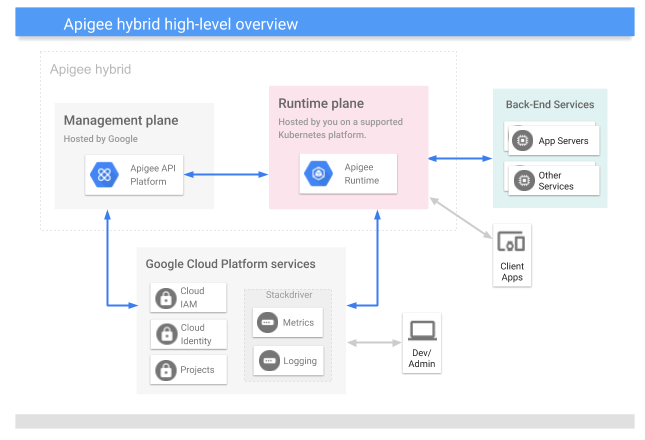Click the Apigee Runtime hexagon icon
This screenshot has height=440, width=645.
(x=319, y=174)
